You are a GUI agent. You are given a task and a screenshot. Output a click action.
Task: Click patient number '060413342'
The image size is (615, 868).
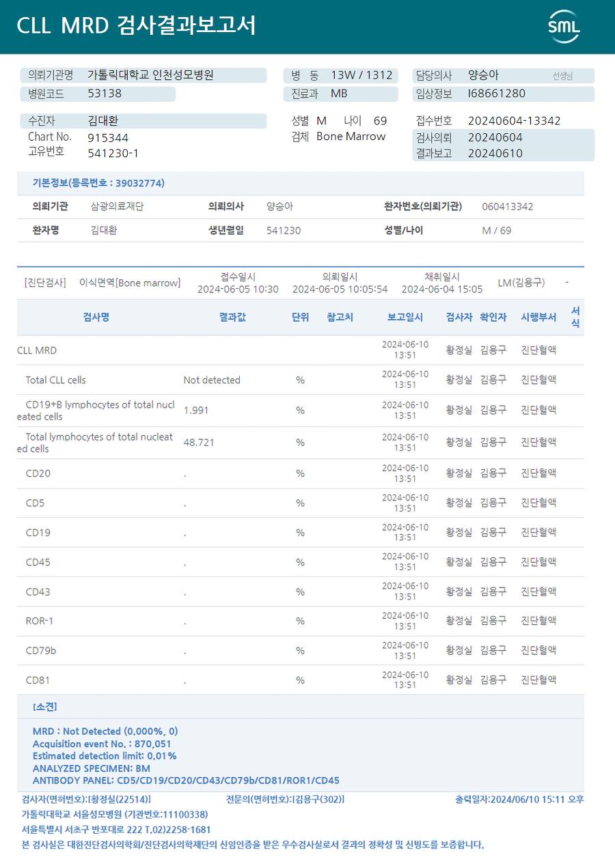508,206
